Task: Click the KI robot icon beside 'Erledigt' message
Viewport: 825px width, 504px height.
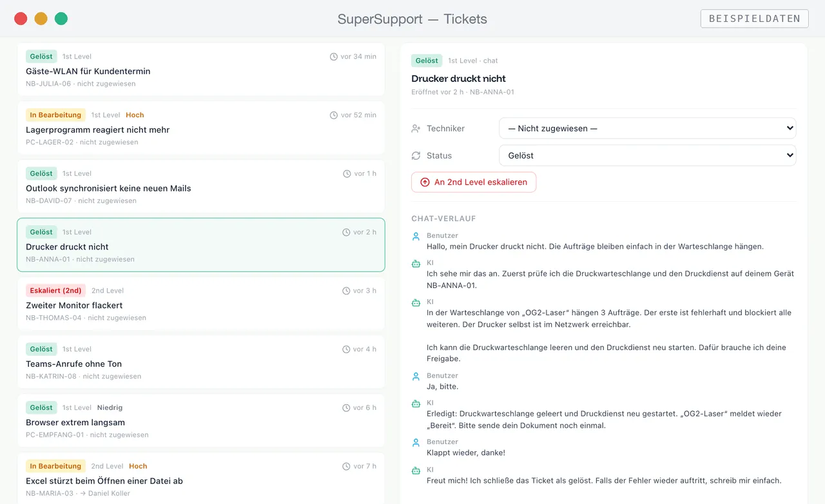Action: point(416,403)
